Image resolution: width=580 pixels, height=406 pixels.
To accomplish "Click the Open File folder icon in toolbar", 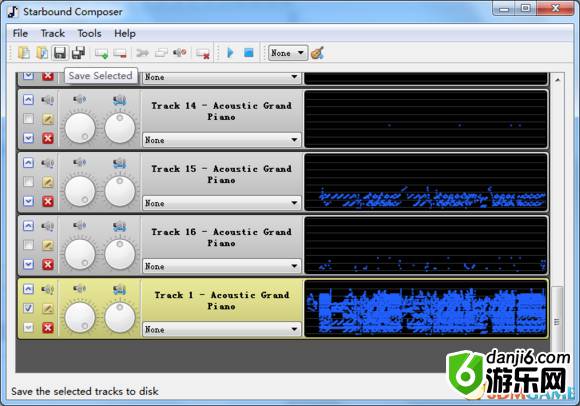I will [24, 53].
